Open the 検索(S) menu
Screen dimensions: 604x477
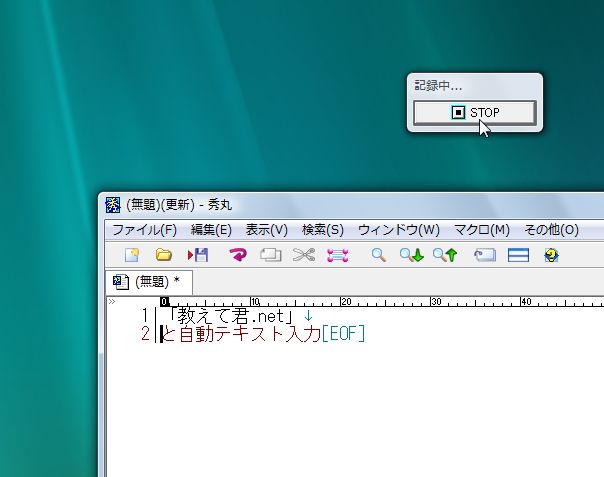(323, 230)
